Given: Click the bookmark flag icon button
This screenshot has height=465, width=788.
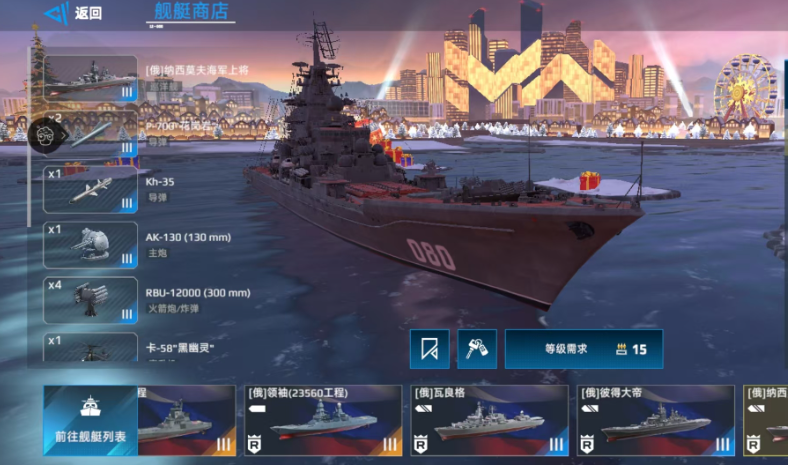Looking at the screenshot, I should (x=430, y=349).
